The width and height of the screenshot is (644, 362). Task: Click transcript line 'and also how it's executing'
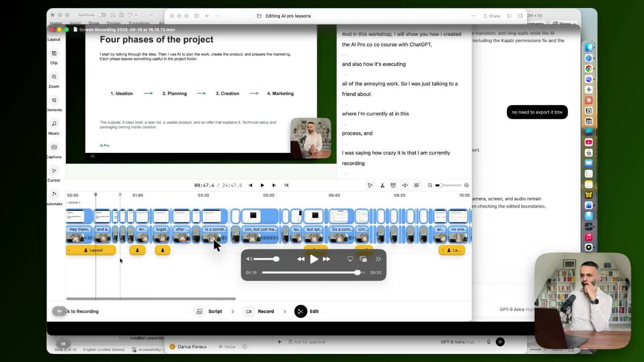(374, 64)
